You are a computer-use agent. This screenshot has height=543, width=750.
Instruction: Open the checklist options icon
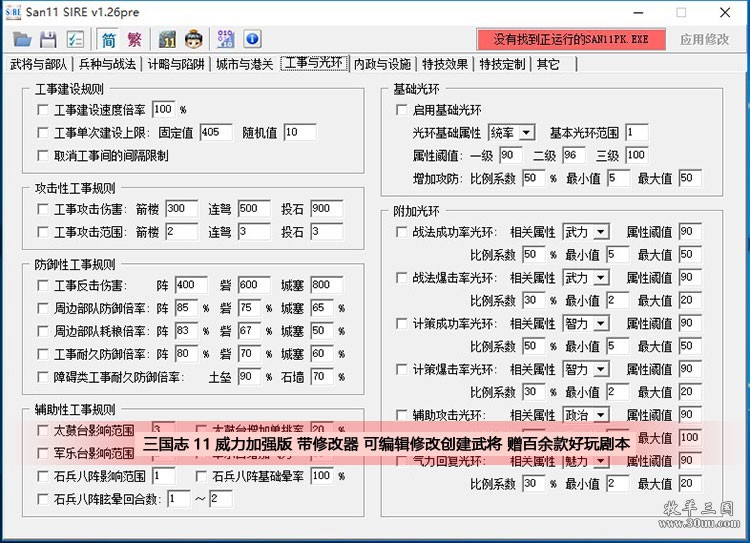(75, 39)
